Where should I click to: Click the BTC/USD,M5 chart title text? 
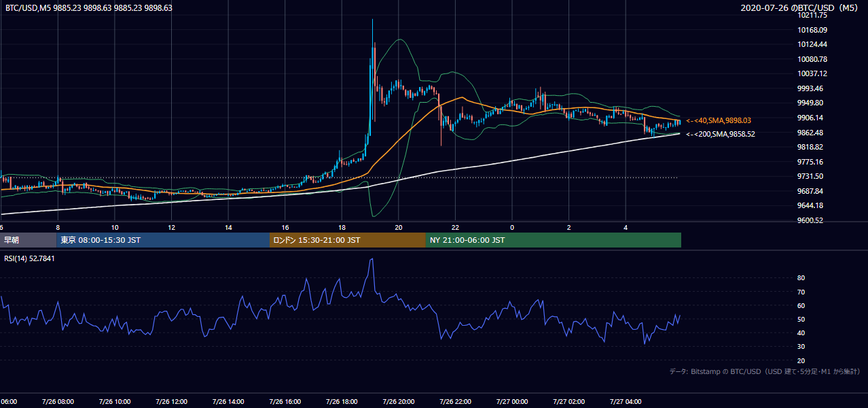point(89,8)
